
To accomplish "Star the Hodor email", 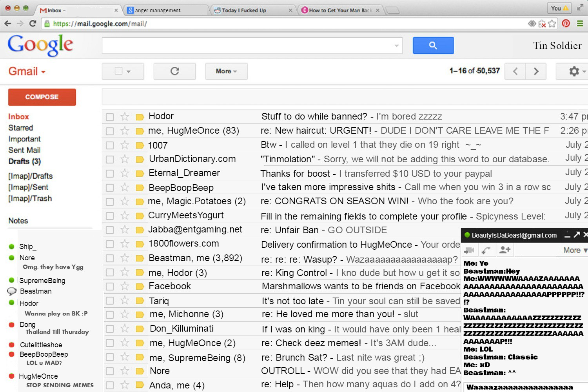I will (x=125, y=116).
